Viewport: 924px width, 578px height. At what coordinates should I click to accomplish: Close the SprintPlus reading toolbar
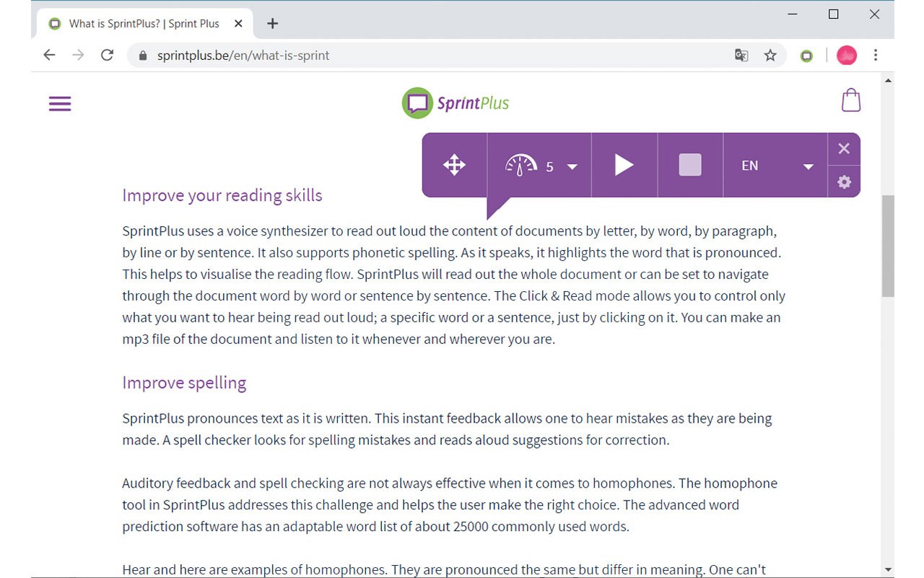pyautogui.click(x=844, y=149)
